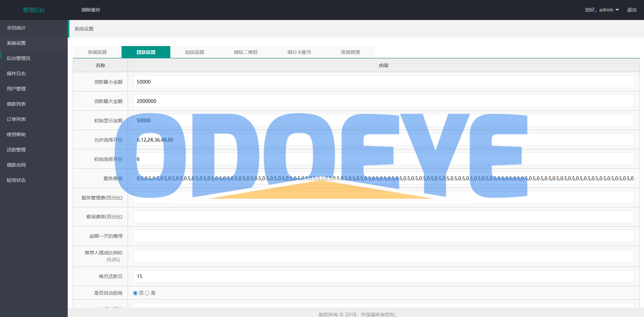Click the 退出 logout link
The width and height of the screenshot is (644, 317).
631,10
